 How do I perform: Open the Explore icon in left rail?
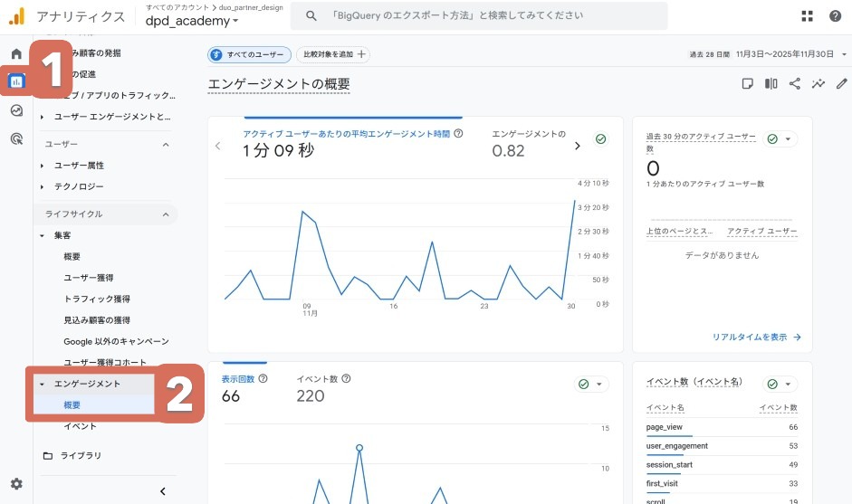point(16,110)
